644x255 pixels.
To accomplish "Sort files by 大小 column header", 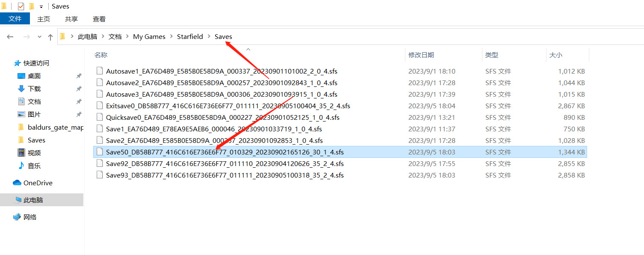I will [555, 55].
